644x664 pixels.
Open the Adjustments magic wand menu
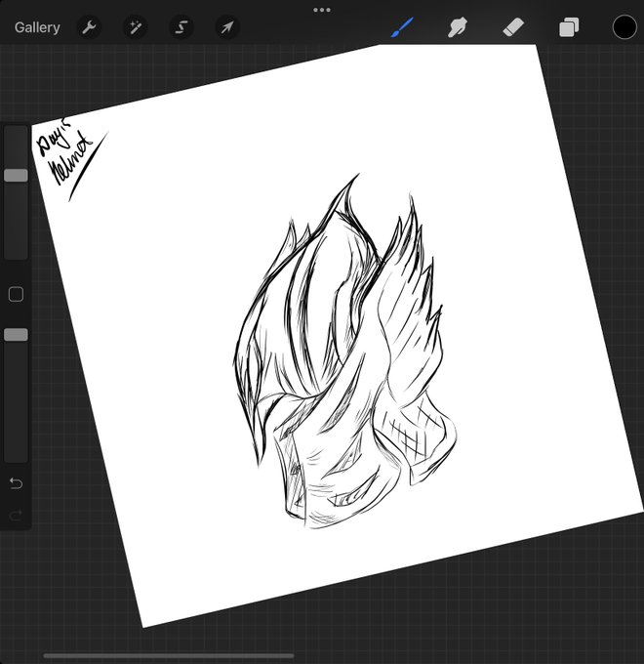135,27
